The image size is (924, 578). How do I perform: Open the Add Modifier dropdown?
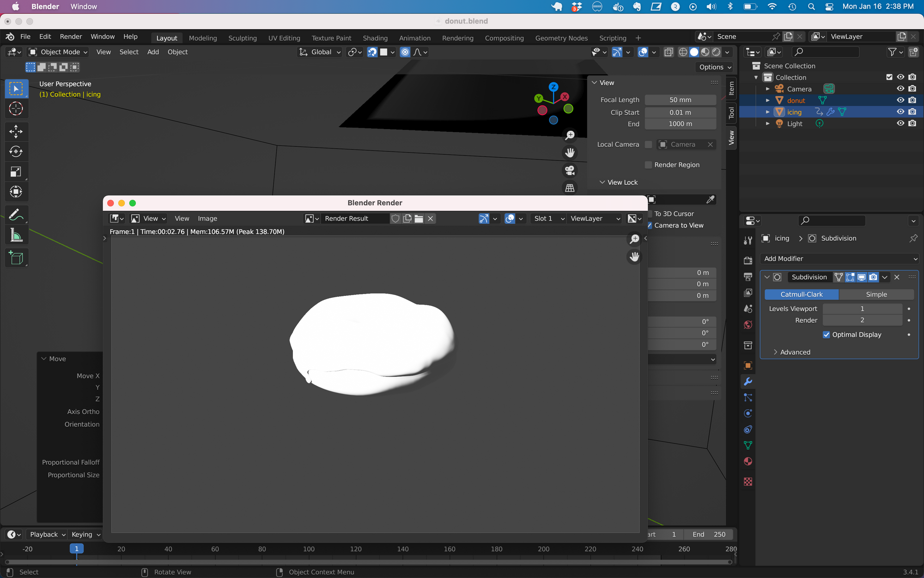839,259
